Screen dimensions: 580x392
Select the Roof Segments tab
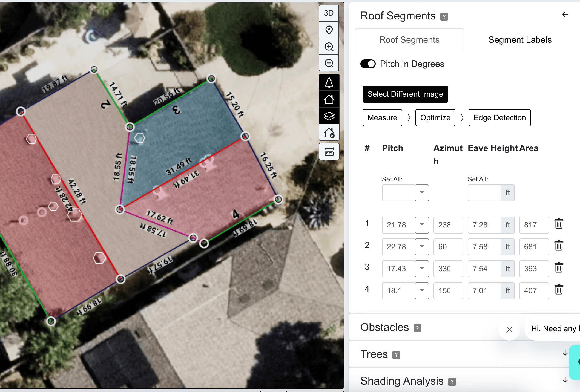(409, 40)
